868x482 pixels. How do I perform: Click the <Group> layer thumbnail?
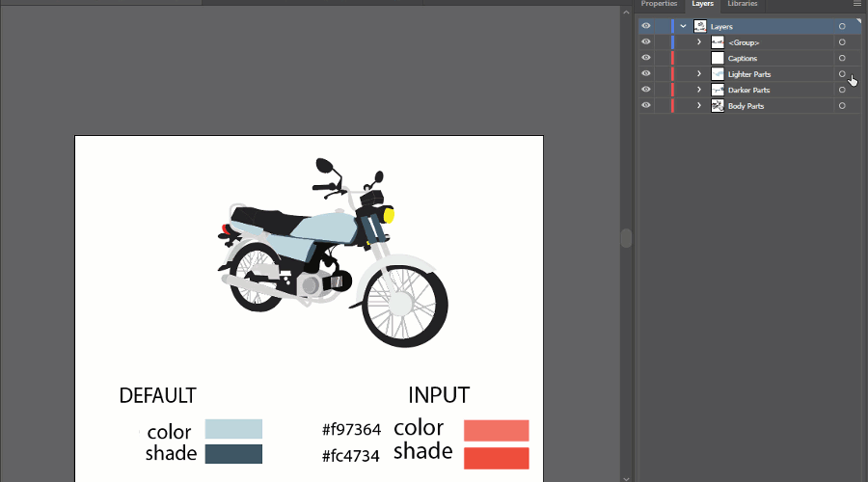718,42
